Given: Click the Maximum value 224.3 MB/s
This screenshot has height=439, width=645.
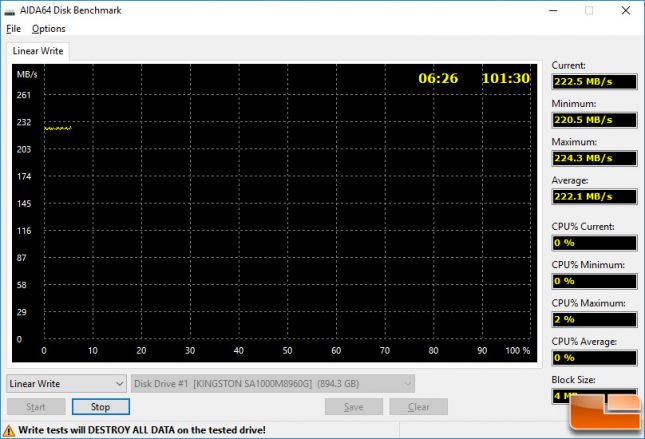Looking at the screenshot, I should point(594,158).
